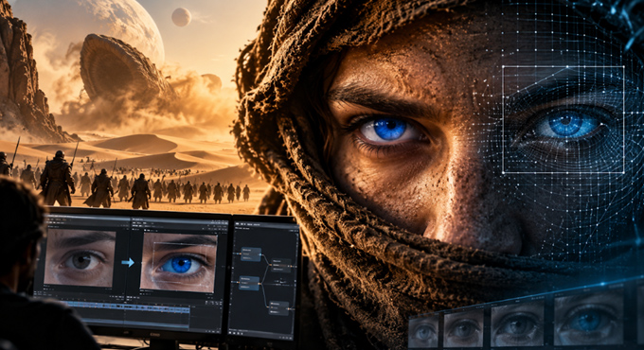Viewport: 644px width, 350px height.
Task: Click the blue clip in the editor timeline
Action: 127,306
